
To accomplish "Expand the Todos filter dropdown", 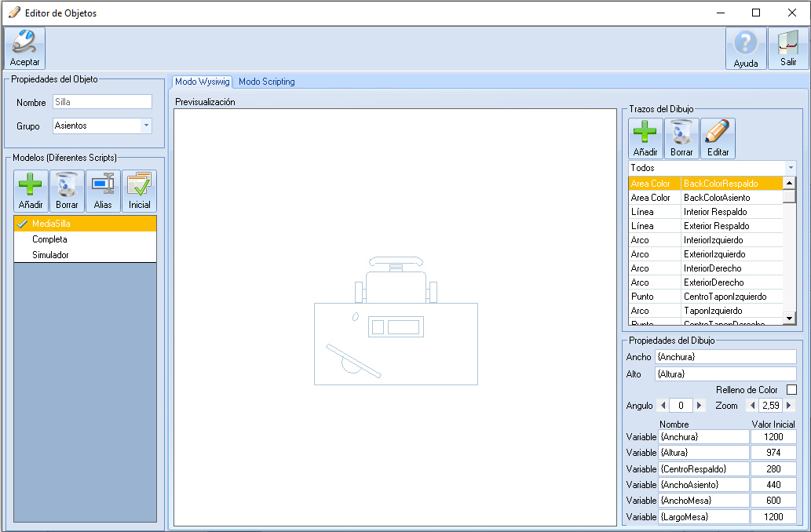I will pyautogui.click(x=790, y=168).
